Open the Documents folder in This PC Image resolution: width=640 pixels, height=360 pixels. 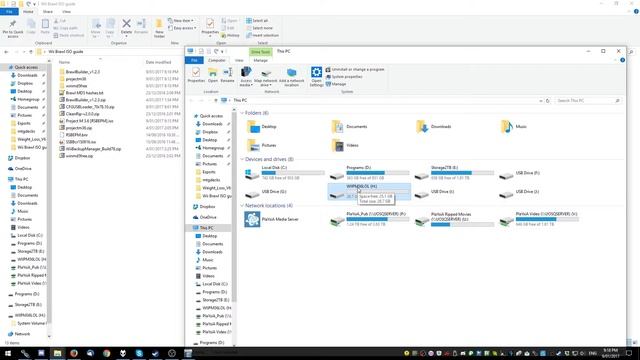[x=349, y=127]
